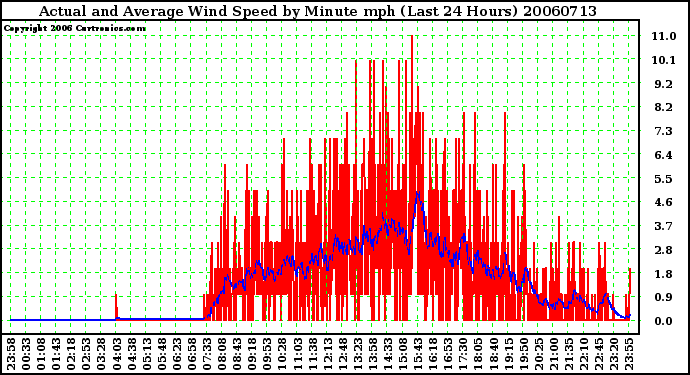This screenshot has height=375, width=690.
Task: Select the 0.9 y-axis label
Action: tap(664, 298)
